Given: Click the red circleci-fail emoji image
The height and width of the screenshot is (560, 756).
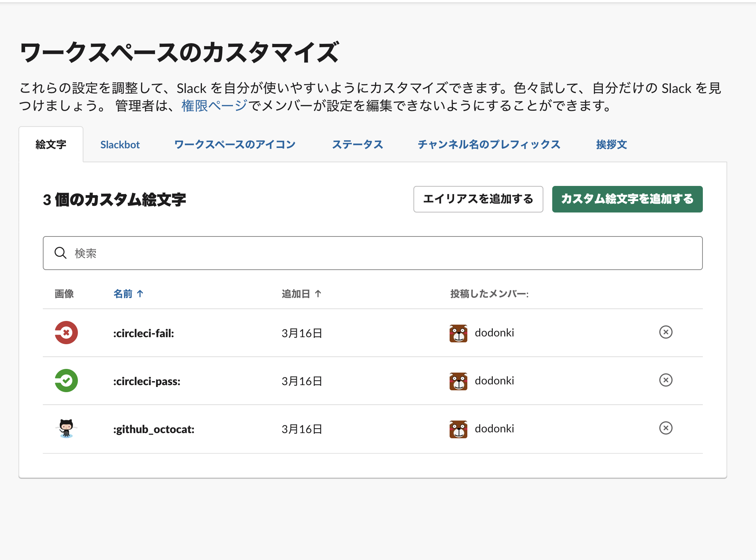Looking at the screenshot, I should [x=66, y=333].
